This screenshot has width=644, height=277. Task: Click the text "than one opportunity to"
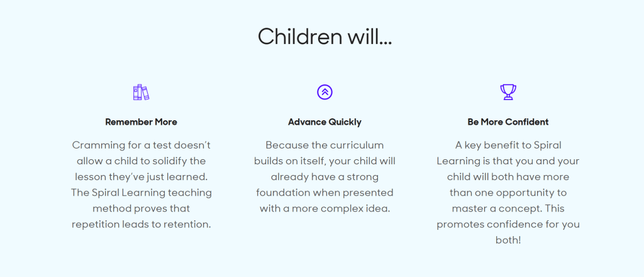click(508, 192)
